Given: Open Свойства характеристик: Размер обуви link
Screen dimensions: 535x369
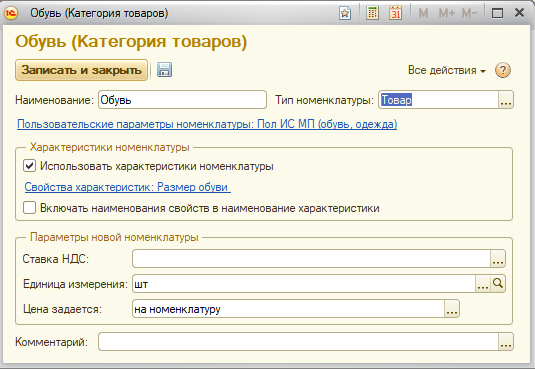Looking at the screenshot, I should pos(128,187).
